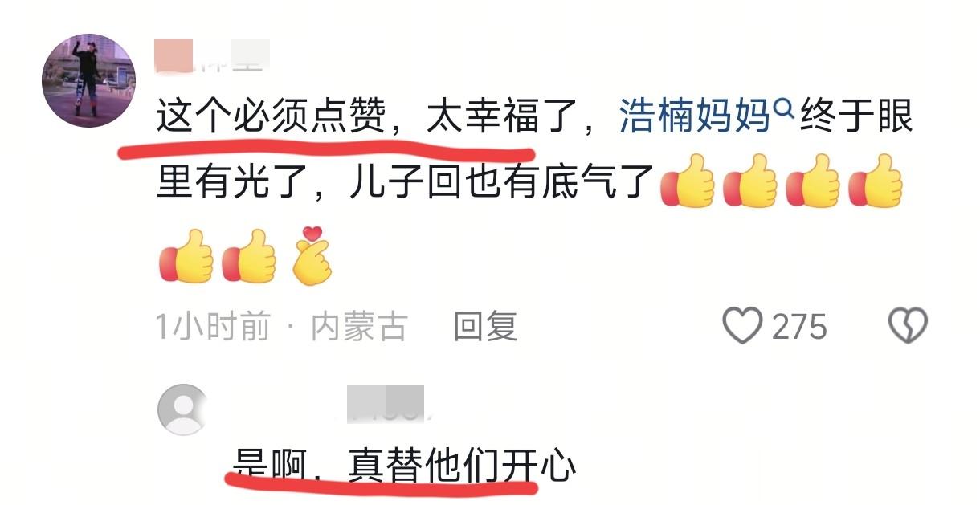Open the replier's gray default avatar
The image size is (980, 505).
click(182, 410)
